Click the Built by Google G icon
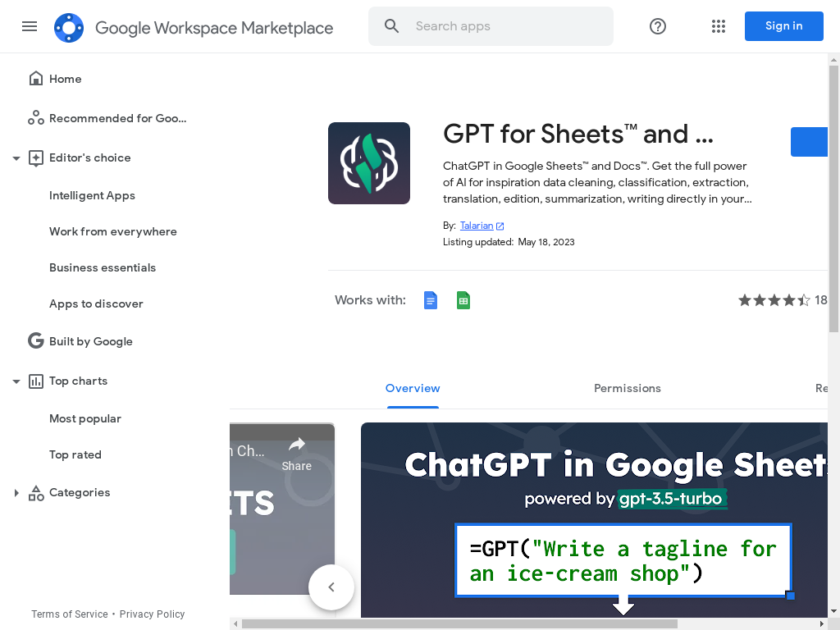The image size is (840, 630). click(x=36, y=340)
